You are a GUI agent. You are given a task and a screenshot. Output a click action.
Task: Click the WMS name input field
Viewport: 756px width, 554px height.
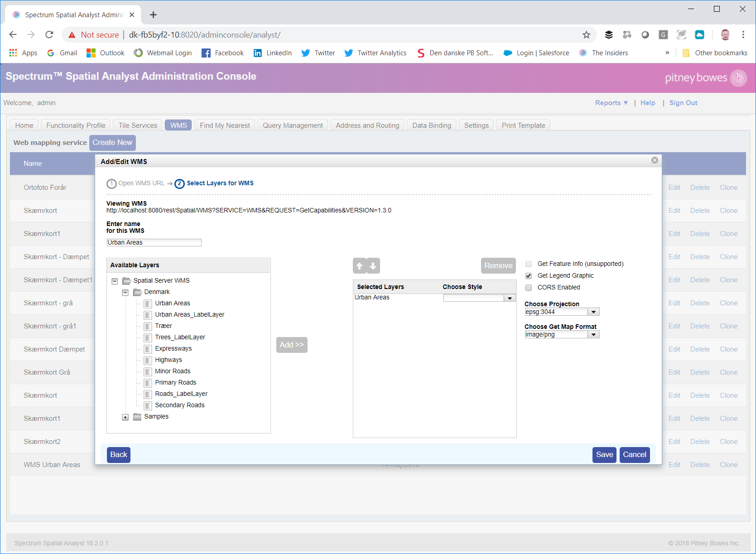(x=154, y=243)
